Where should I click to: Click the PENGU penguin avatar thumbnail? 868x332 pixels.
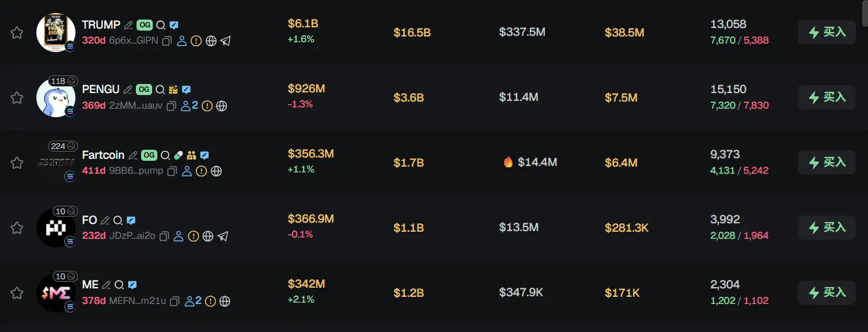pyautogui.click(x=56, y=99)
